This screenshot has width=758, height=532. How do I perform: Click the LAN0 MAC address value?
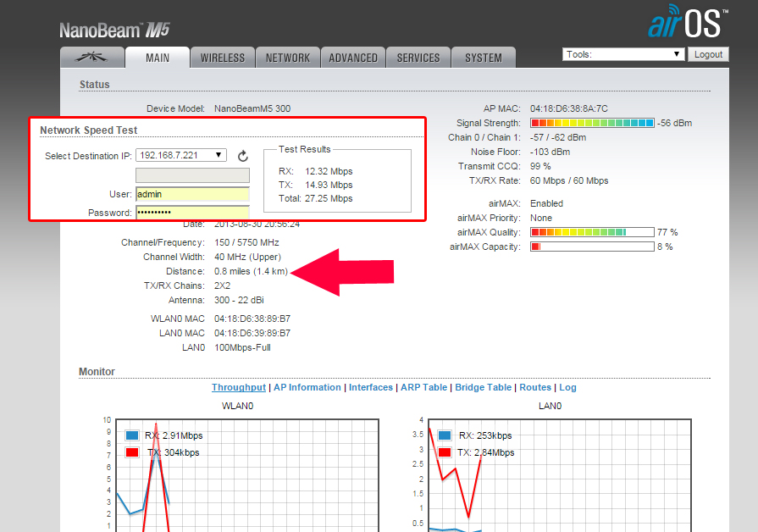(x=252, y=333)
